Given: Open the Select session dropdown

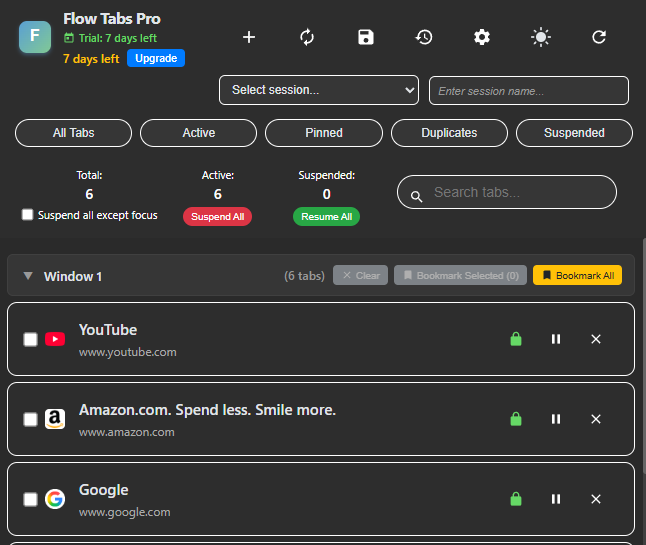Looking at the screenshot, I should (318, 90).
